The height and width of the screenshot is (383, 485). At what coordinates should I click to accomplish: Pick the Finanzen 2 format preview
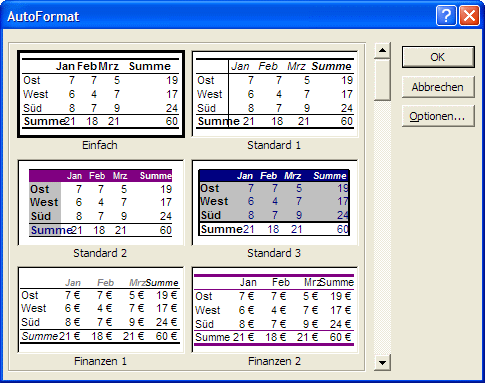pos(275,310)
